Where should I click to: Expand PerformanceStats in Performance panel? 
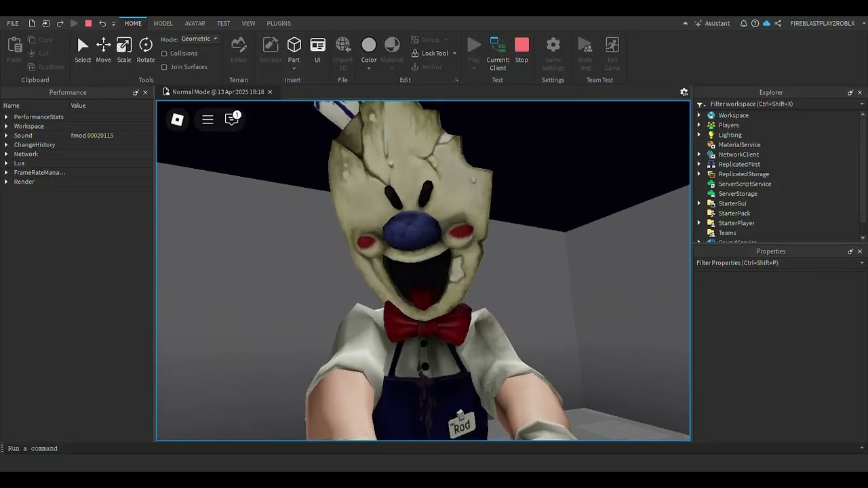click(6, 117)
